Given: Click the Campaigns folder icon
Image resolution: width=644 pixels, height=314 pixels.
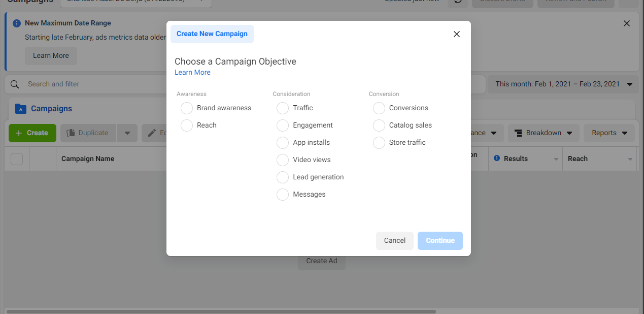Looking at the screenshot, I should pyautogui.click(x=20, y=109).
